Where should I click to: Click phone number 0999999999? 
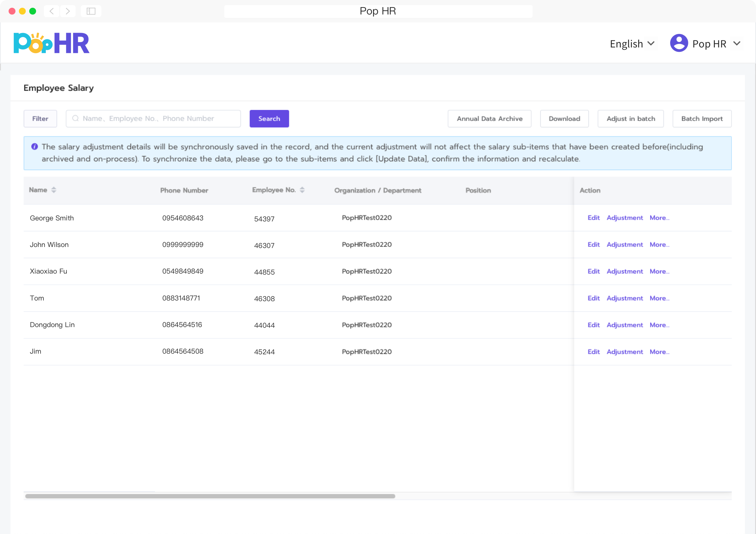click(x=183, y=245)
